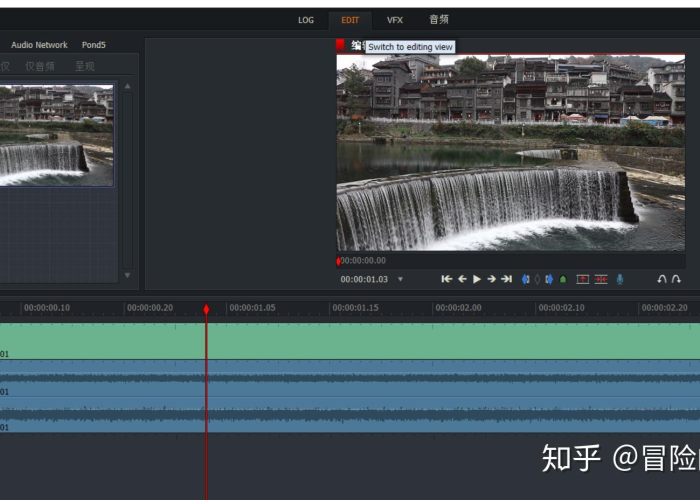Mark in point with blue icon
The width and height of the screenshot is (700, 500).
(x=525, y=279)
